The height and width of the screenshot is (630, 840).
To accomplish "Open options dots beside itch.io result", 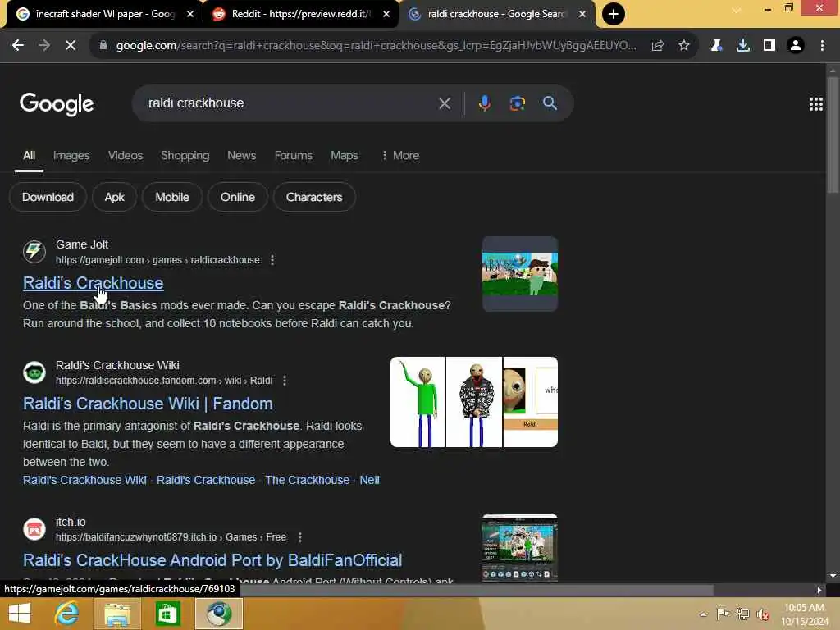I will pos(300,536).
